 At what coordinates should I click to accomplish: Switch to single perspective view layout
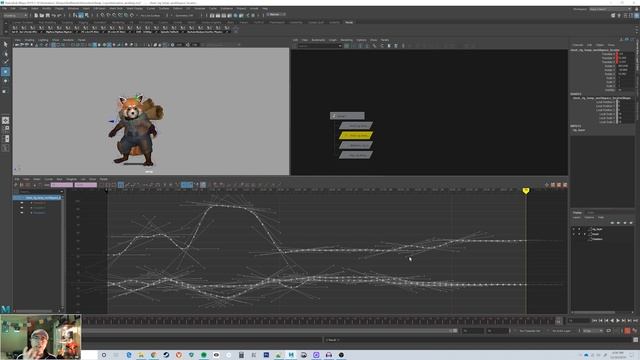5,120
